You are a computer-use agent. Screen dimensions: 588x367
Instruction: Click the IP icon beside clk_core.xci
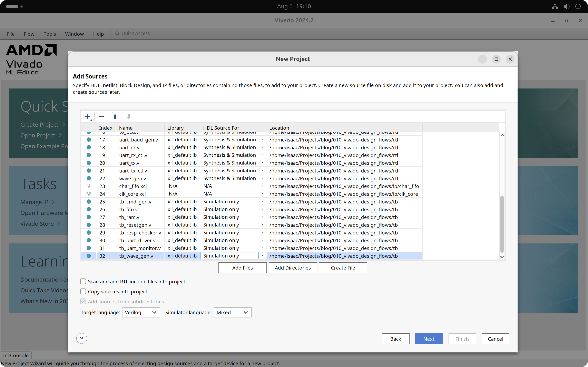click(x=89, y=194)
